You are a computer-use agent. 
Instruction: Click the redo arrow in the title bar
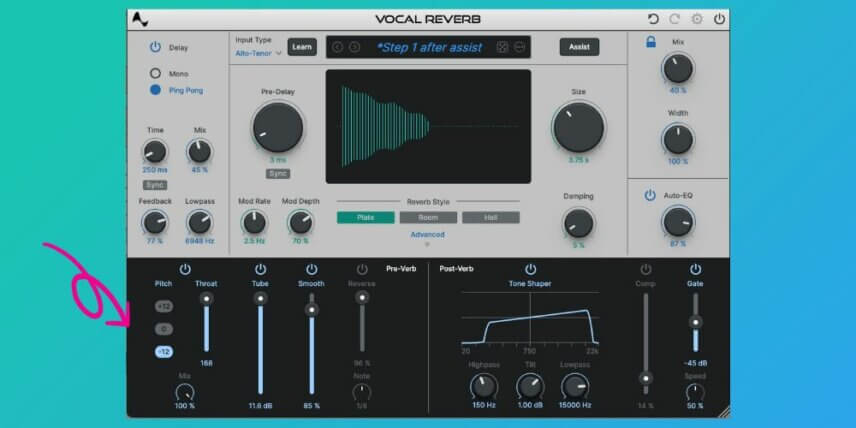(675, 19)
